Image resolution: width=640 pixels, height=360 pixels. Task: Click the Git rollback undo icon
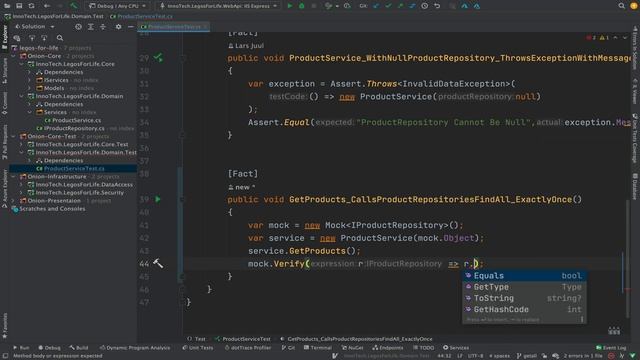(437, 6)
